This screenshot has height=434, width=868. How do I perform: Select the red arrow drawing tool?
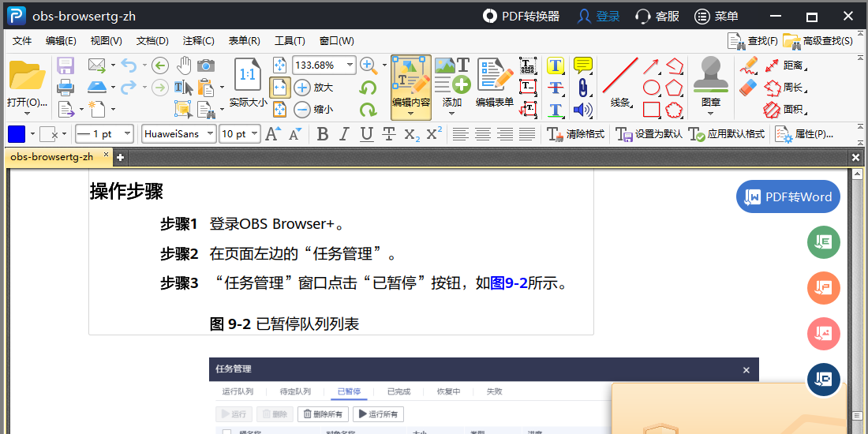(652, 65)
